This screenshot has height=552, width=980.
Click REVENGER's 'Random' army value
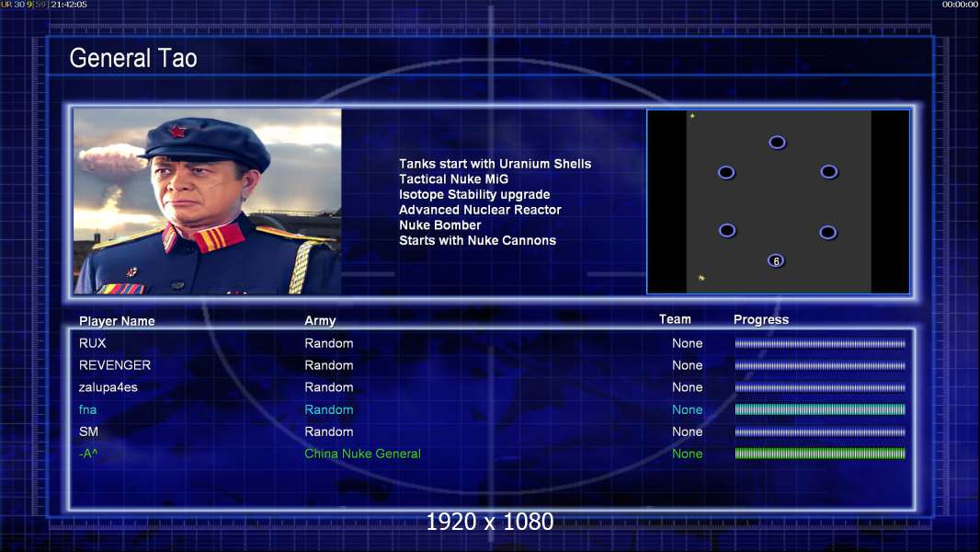329,365
